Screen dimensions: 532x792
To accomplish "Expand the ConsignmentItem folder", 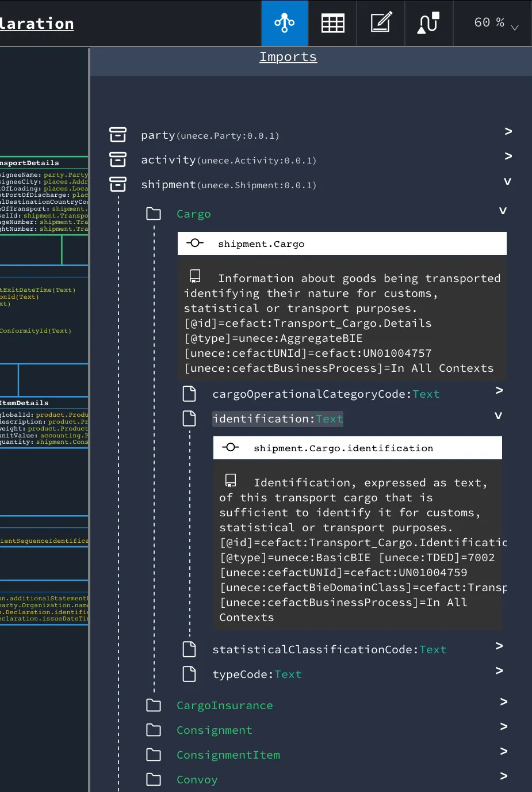I will tap(504, 751).
